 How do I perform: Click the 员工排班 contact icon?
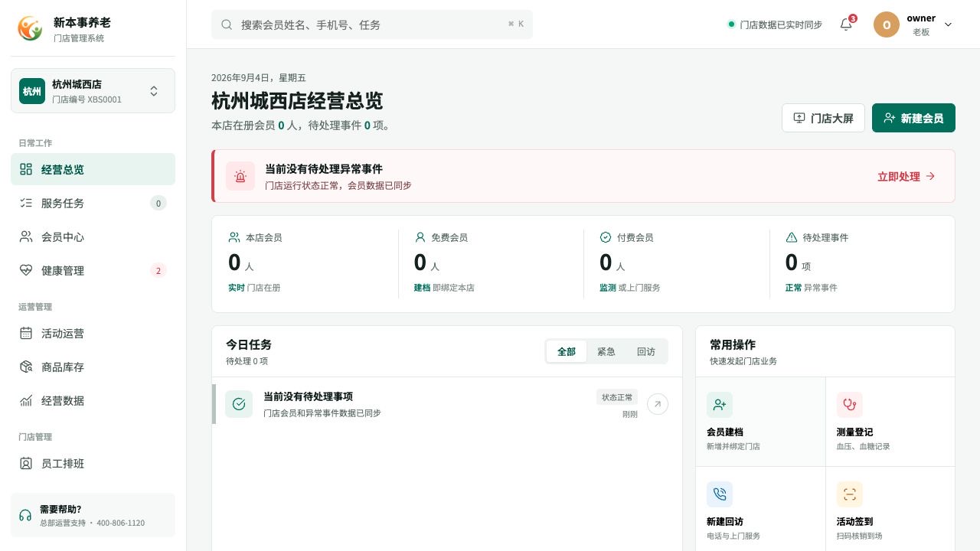point(26,463)
